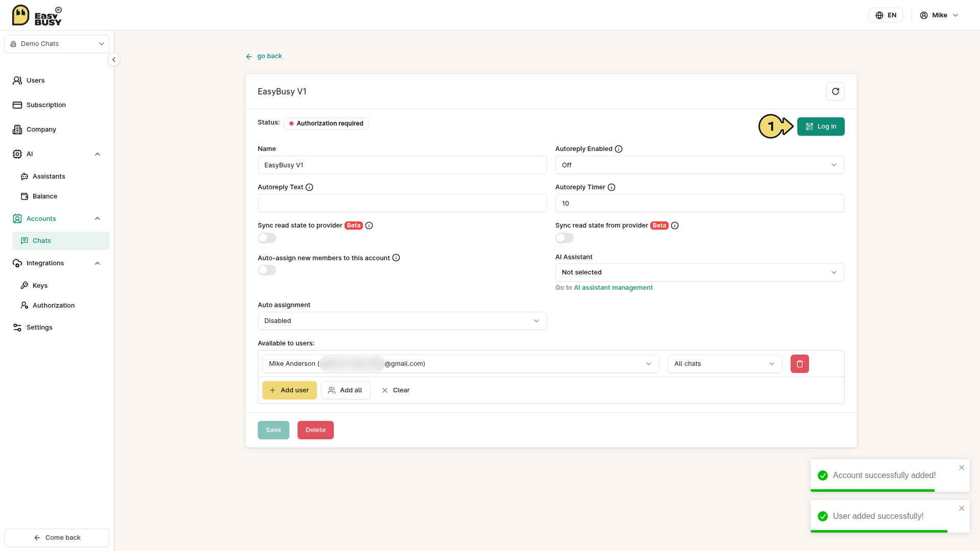Close the 'Account successfully added!' notification

coord(962,467)
